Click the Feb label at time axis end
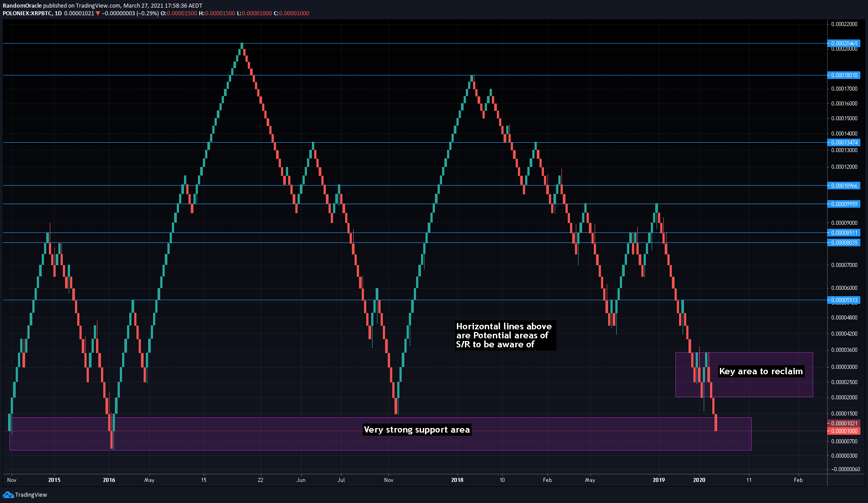This screenshot has height=503, width=868. click(x=798, y=480)
